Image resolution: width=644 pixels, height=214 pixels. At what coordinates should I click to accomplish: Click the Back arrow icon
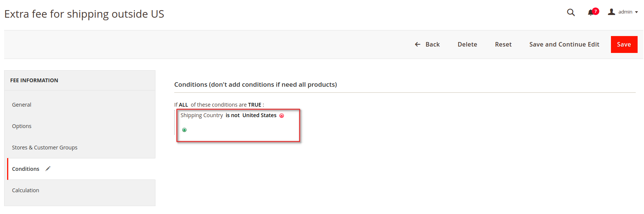[x=418, y=44]
